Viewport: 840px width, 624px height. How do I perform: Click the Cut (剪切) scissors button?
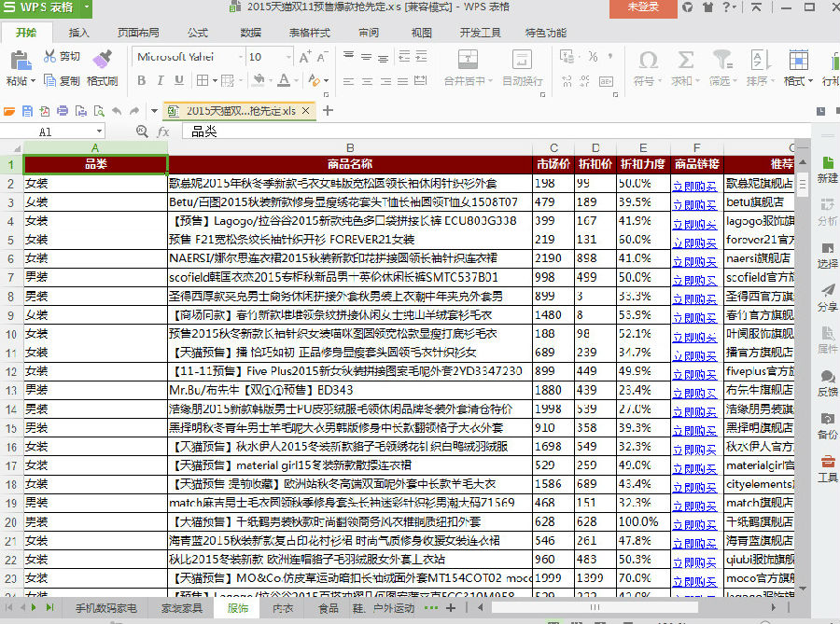click(x=62, y=56)
